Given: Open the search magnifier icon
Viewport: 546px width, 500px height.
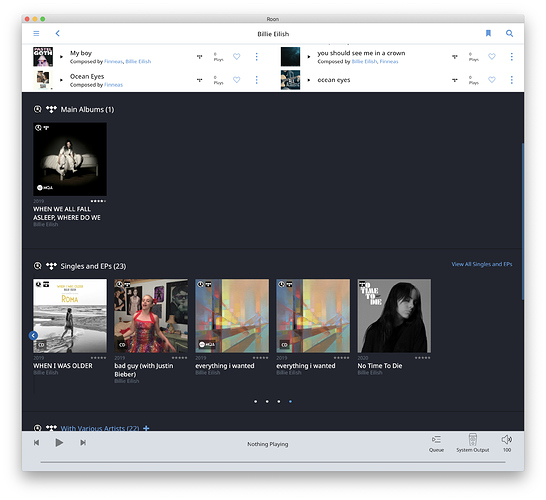Looking at the screenshot, I should [509, 33].
